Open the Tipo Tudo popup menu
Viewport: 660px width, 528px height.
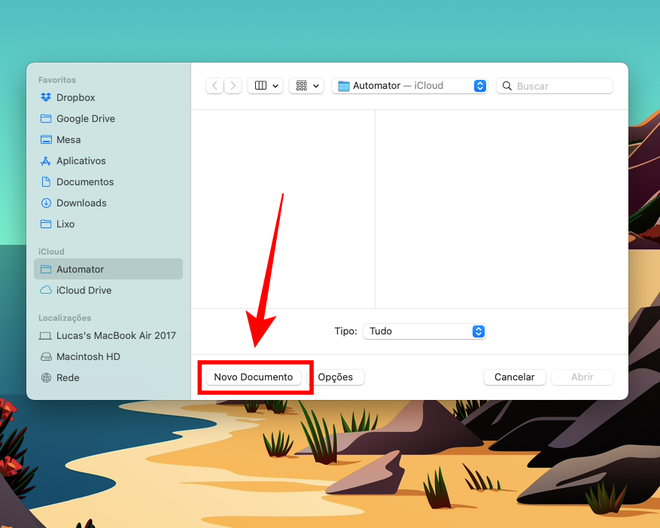424,331
